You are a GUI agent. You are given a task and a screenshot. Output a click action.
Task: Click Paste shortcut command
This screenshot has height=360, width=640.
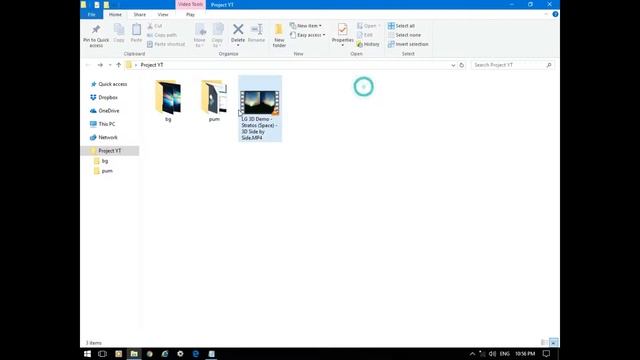166,44
